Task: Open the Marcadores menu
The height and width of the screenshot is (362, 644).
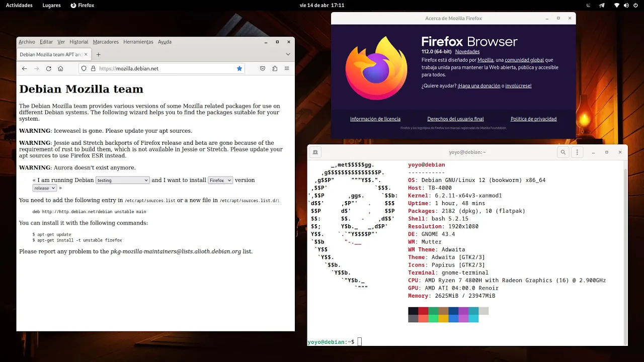Action: 106,42
